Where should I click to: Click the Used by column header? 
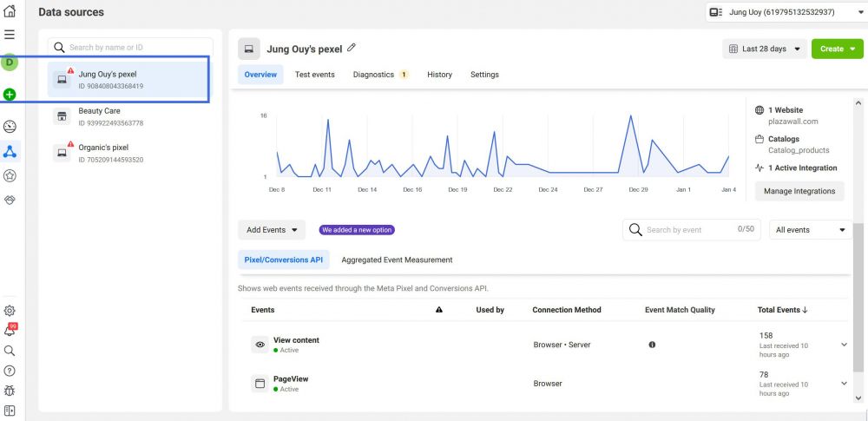click(490, 310)
